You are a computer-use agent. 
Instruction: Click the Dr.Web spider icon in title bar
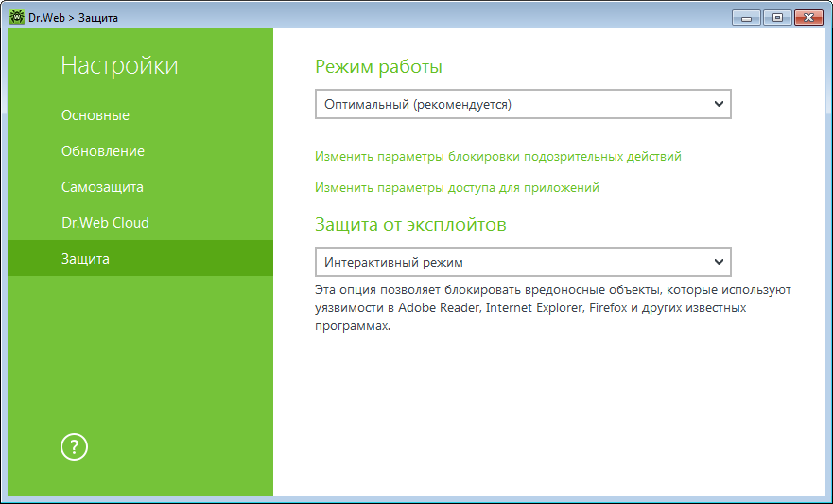[x=17, y=18]
